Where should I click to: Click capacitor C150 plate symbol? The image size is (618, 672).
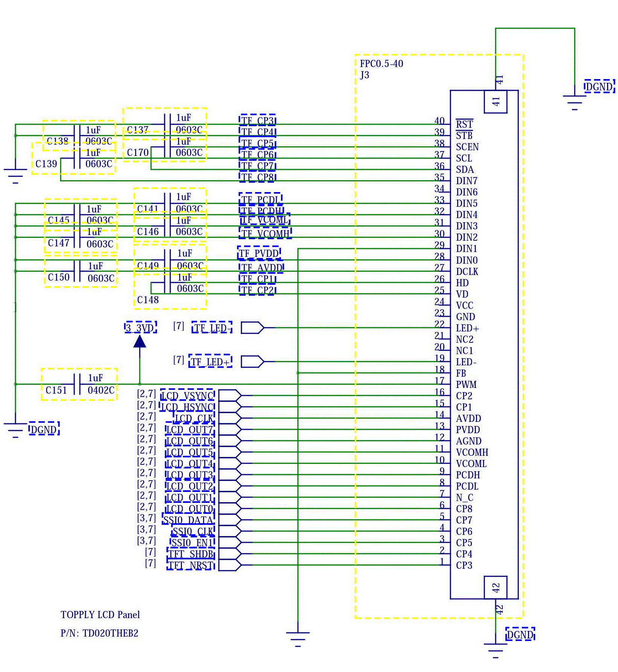(77, 271)
